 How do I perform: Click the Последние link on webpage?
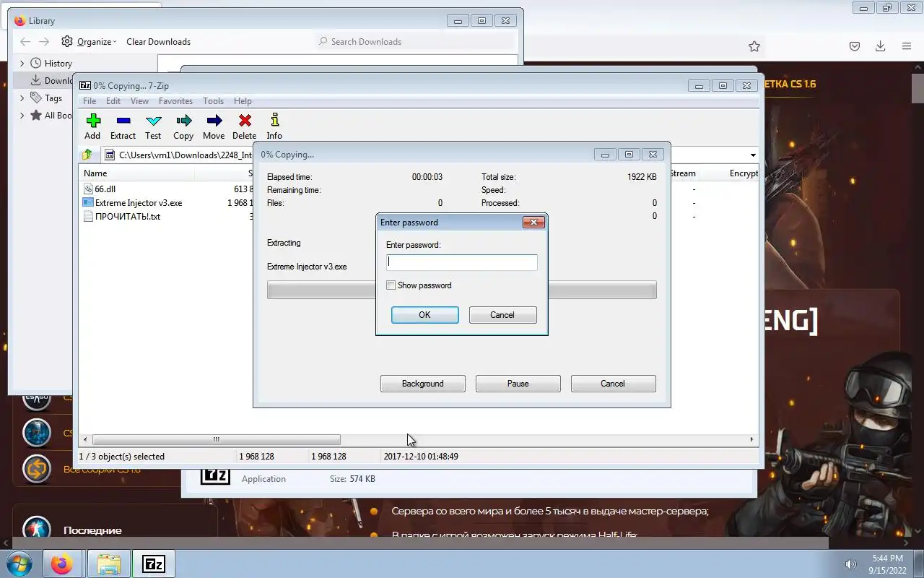(92, 530)
